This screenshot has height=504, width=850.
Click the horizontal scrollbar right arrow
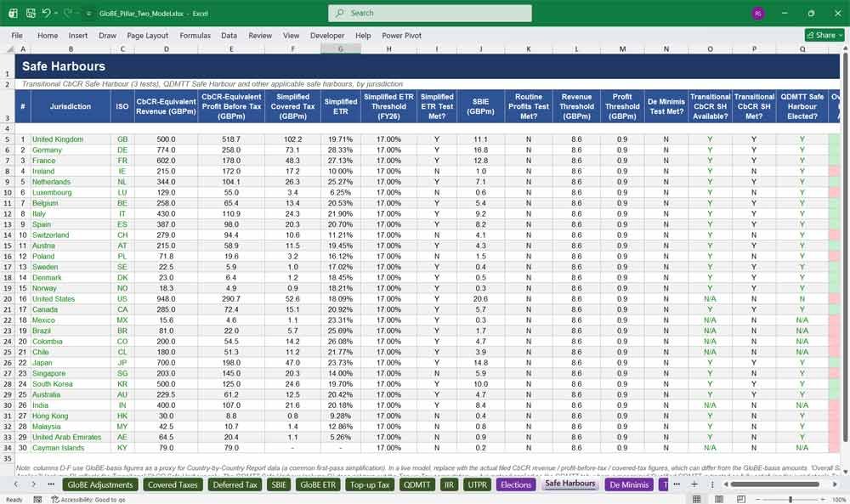(836, 484)
